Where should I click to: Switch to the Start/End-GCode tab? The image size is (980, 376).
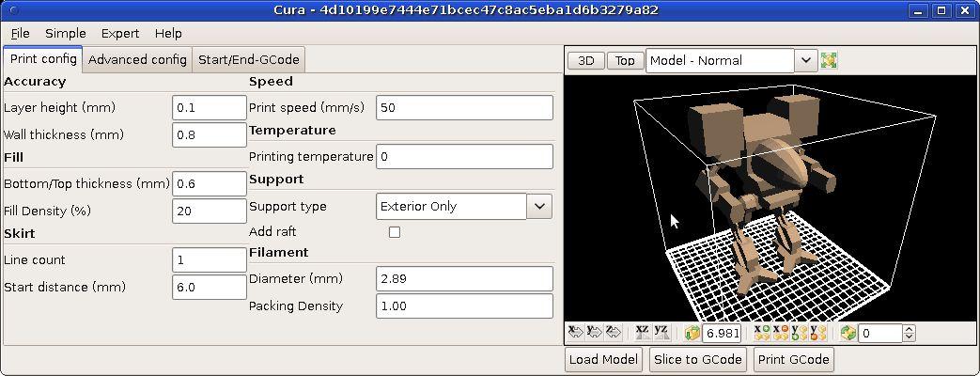click(249, 60)
